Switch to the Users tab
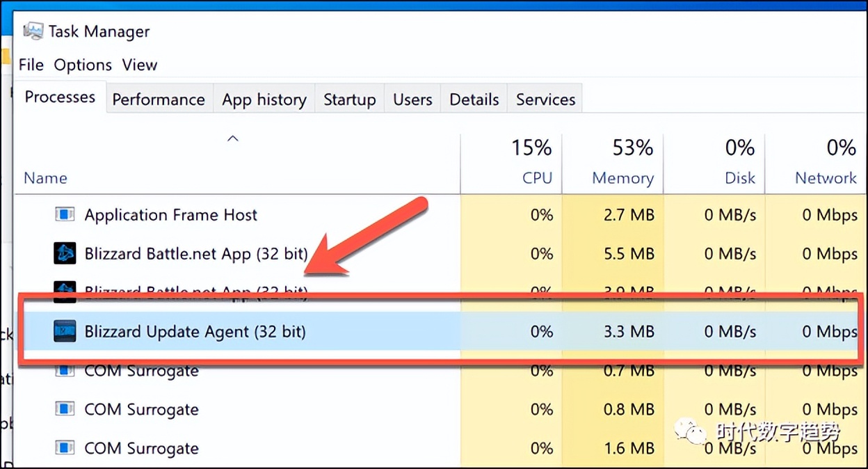Image resolution: width=868 pixels, height=469 pixels. click(412, 100)
